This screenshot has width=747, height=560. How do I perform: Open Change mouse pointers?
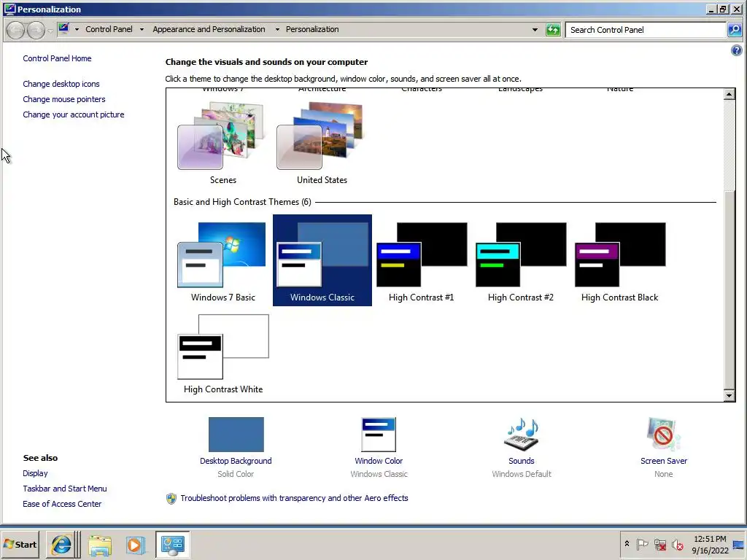coord(64,99)
